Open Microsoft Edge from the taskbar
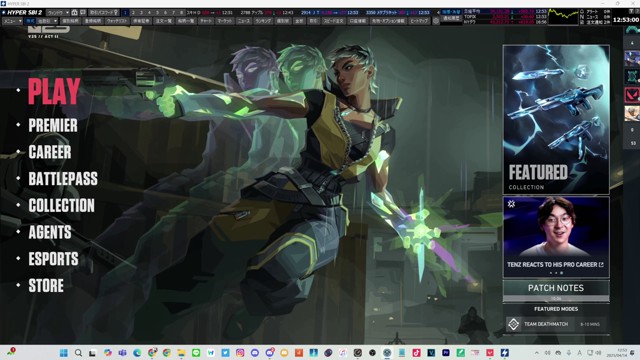 137,353
